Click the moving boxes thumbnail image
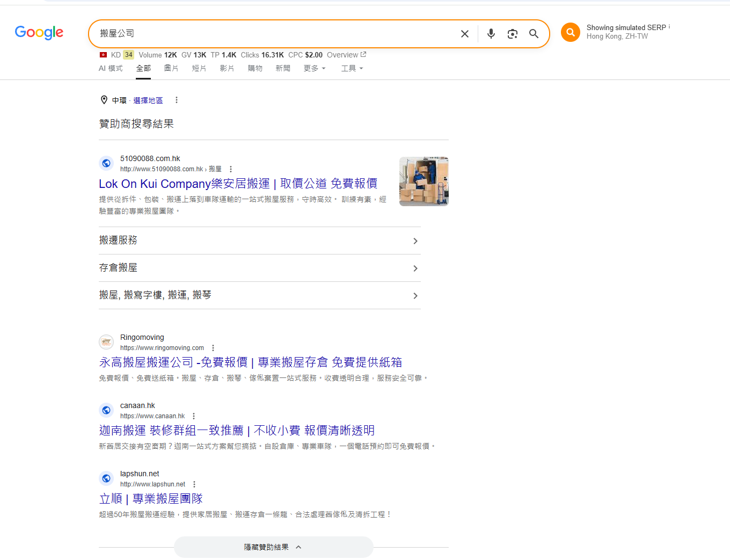The image size is (730, 560). 424,181
